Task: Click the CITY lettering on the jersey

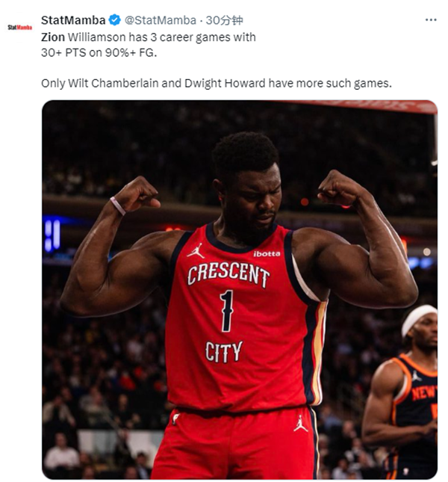Action: [x=224, y=352]
